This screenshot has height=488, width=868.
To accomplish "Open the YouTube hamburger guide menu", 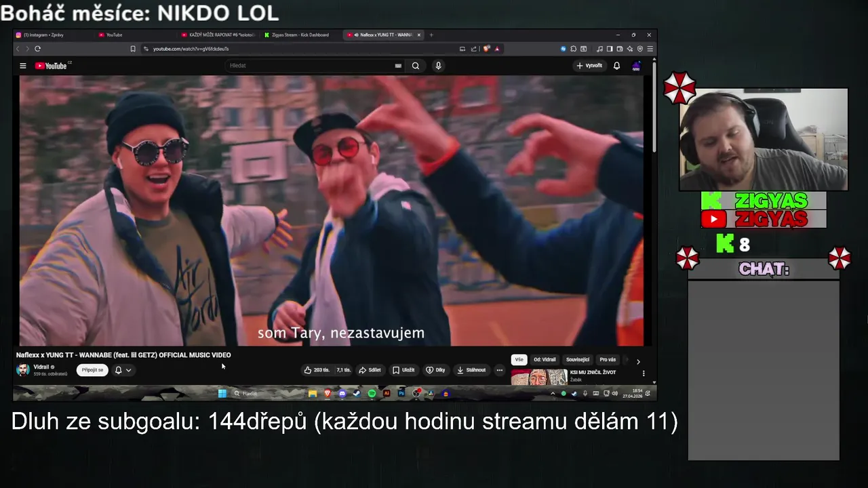I will pyautogui.click(x=22, y=66).
